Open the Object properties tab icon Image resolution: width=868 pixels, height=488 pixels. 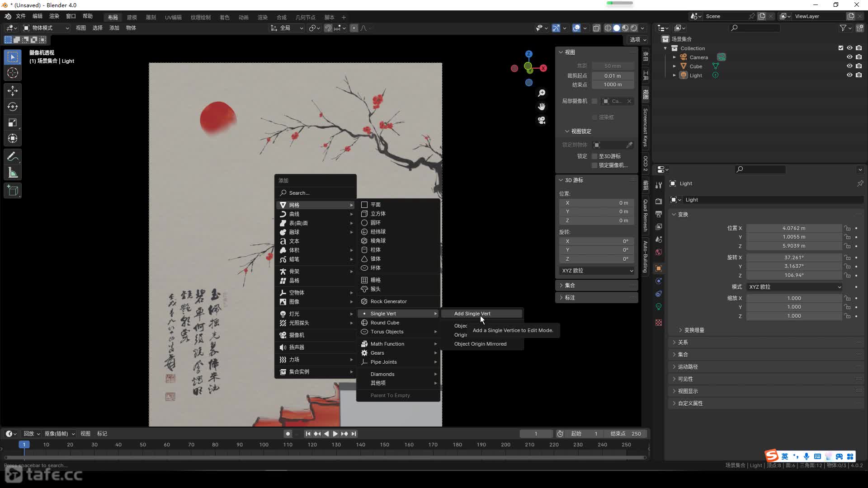pos(659,268)
